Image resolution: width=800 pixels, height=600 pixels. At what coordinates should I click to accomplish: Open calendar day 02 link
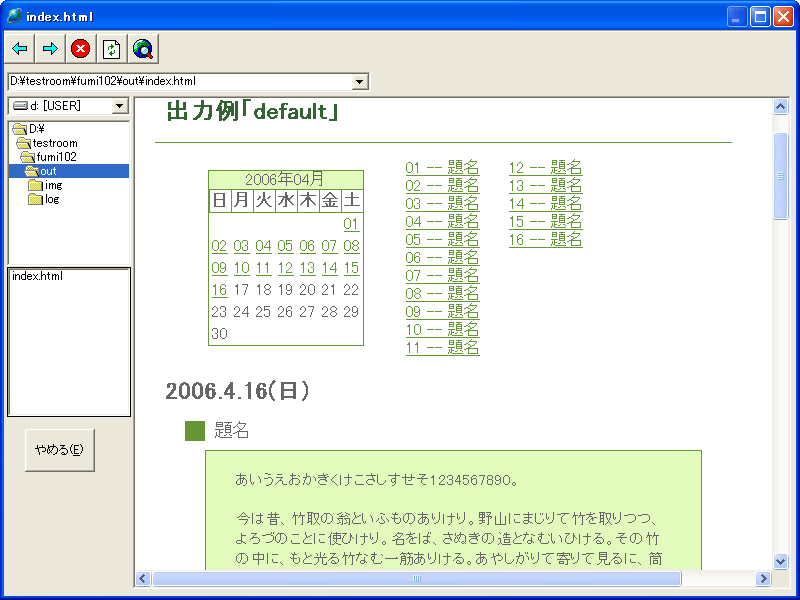[x=219, y=246]
